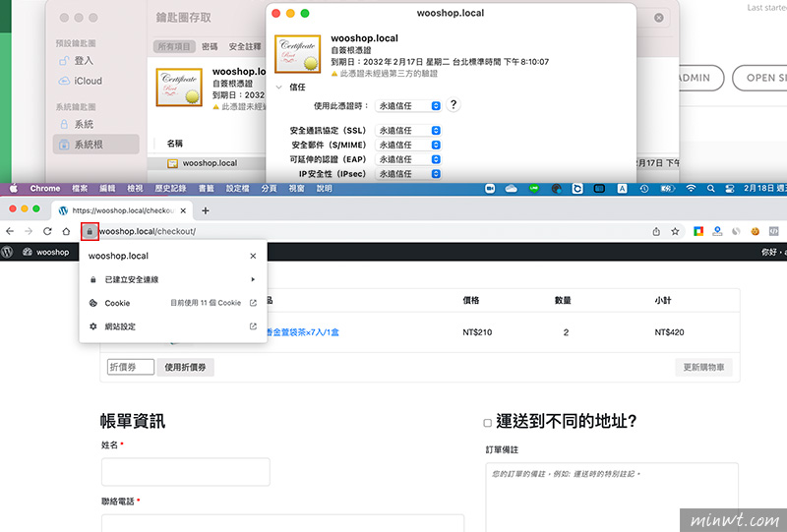Open the 可延伸的認證 (EAP) trust dropdown
Image resolution: width=787 pixels, height=532 pixels.
[408, 159]
